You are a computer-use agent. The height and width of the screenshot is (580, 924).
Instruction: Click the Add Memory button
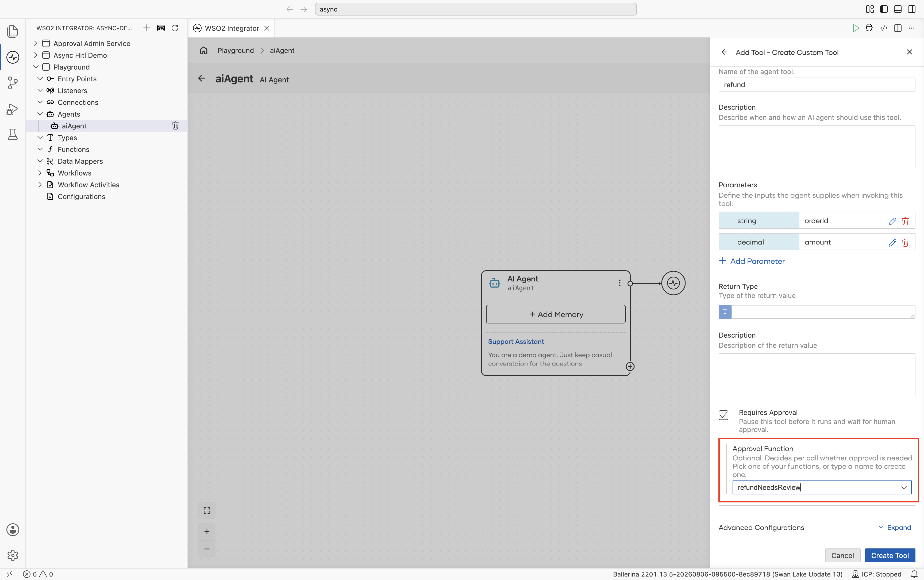pyautogui.click(x=556, y=314)
